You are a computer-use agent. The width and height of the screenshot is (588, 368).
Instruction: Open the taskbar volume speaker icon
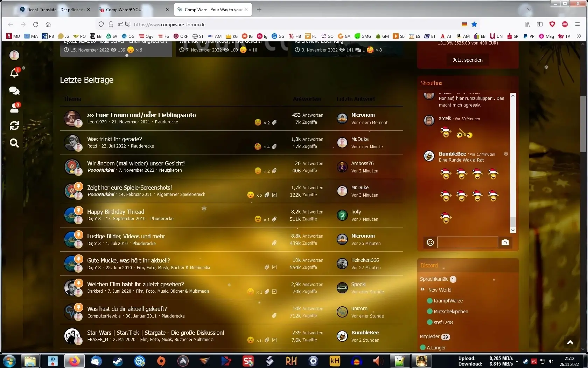click(551, 361)
